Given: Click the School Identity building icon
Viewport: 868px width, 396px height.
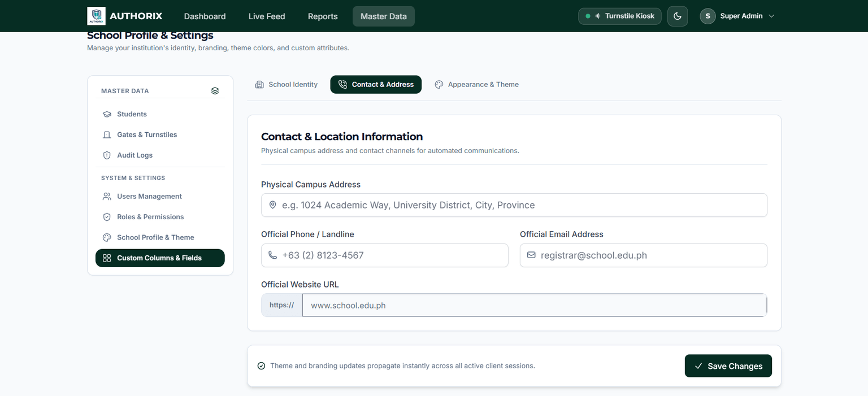Looking at the screenshot, I should (x=259, y=85).
